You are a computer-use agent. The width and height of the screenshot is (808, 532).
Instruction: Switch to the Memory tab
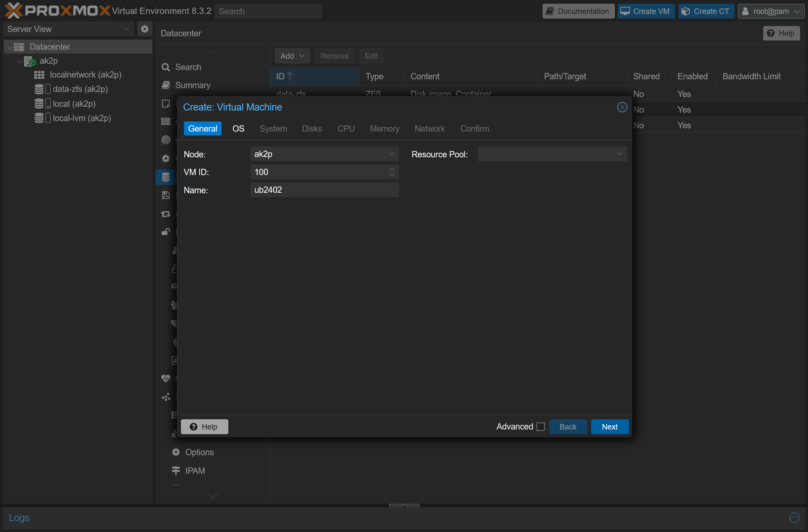[384, 129]
